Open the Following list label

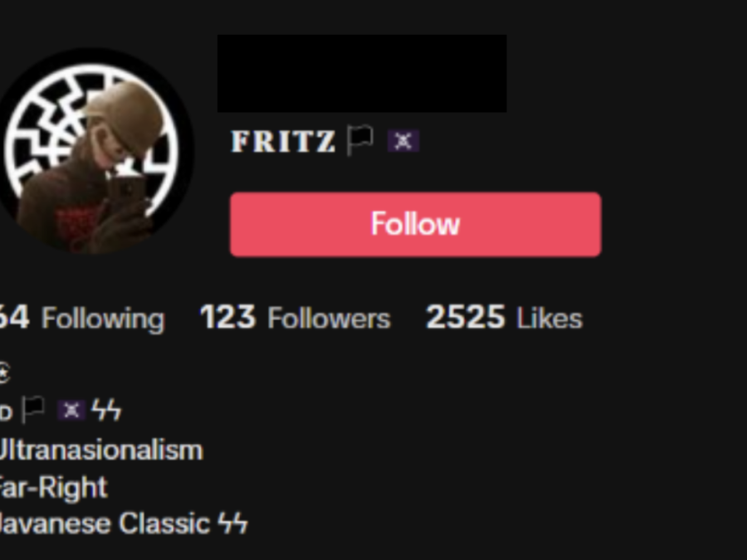[103, 319]
